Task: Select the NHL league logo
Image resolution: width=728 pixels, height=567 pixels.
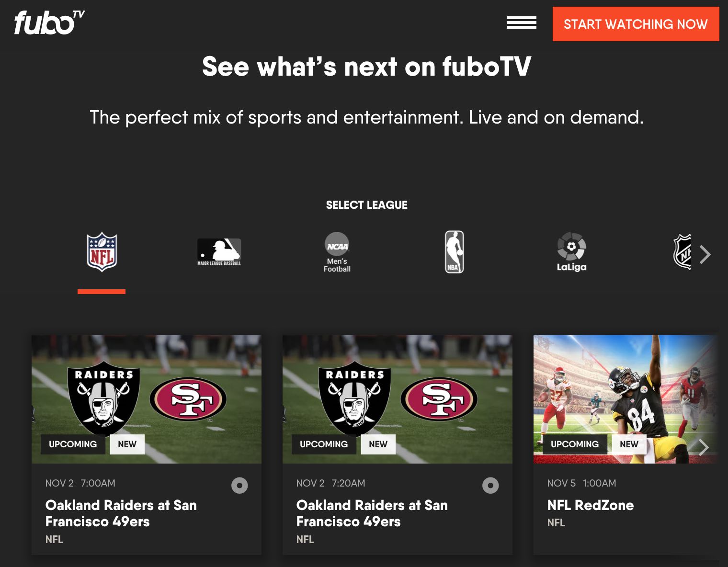Action: tap(682, 252)
